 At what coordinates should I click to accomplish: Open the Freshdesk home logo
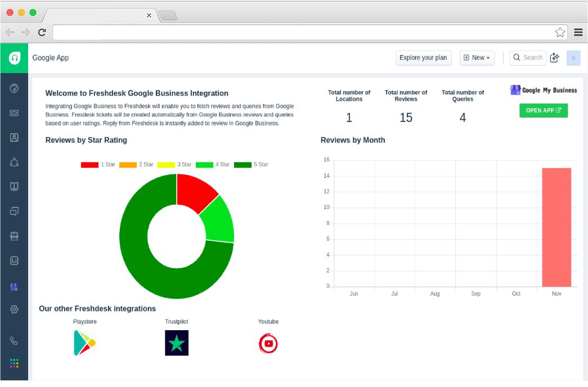[14, 58]
